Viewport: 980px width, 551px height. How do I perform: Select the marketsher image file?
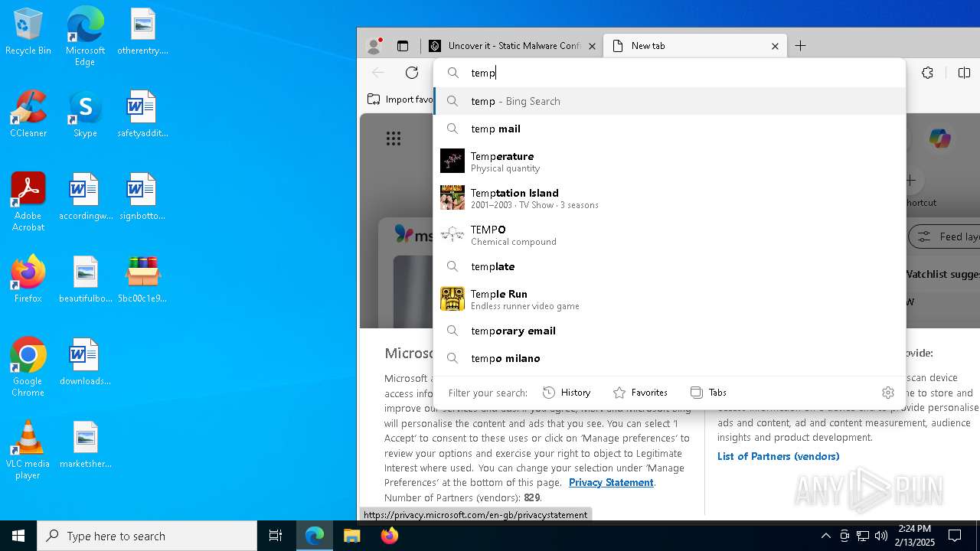click(85, 445)
